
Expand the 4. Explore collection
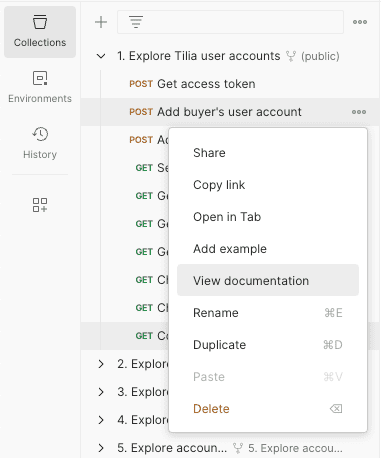click(x=101, y=420)
